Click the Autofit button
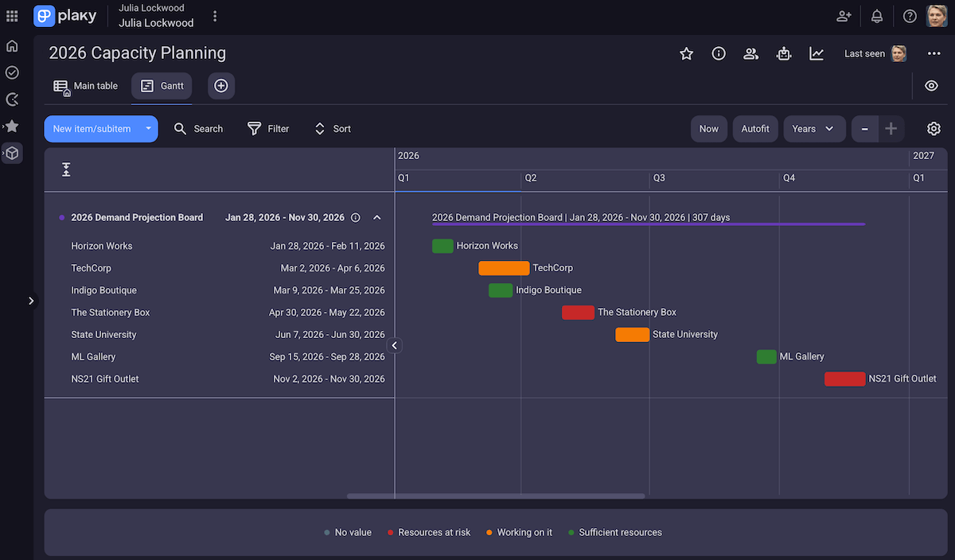Image resolution: width=955 pixels, height=560 pixels. pyautogui.click(x=754, y=128)
